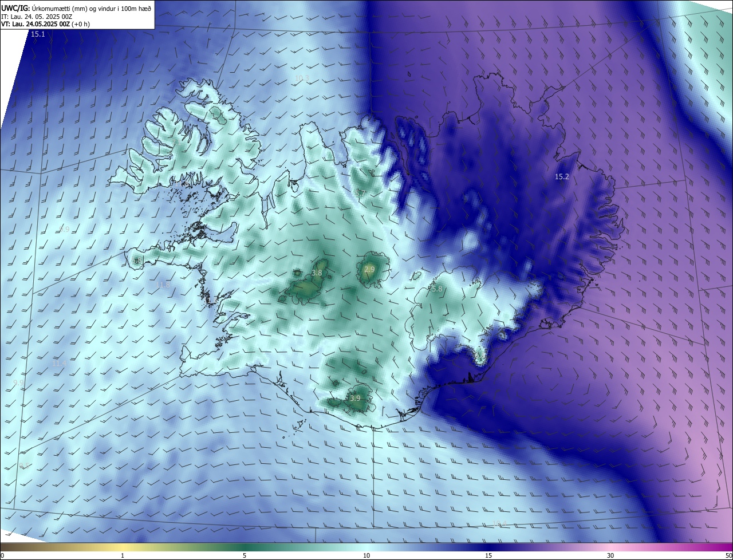Click the 30 tick on the color scale
Image resolution: width=733 pixels, height=560 pixels.
[610, 555]
